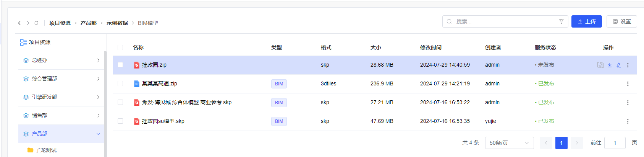Screen dimensions: 644x157
Task: Click the convert icon in 拙政园.zip row
Action: pyautogui.click(x=600, y=65)
